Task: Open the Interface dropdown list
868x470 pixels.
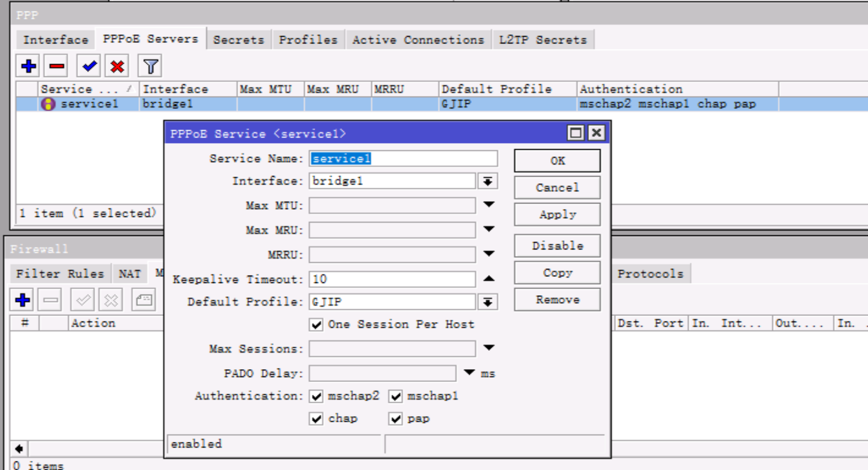Action: pos(488,181)
